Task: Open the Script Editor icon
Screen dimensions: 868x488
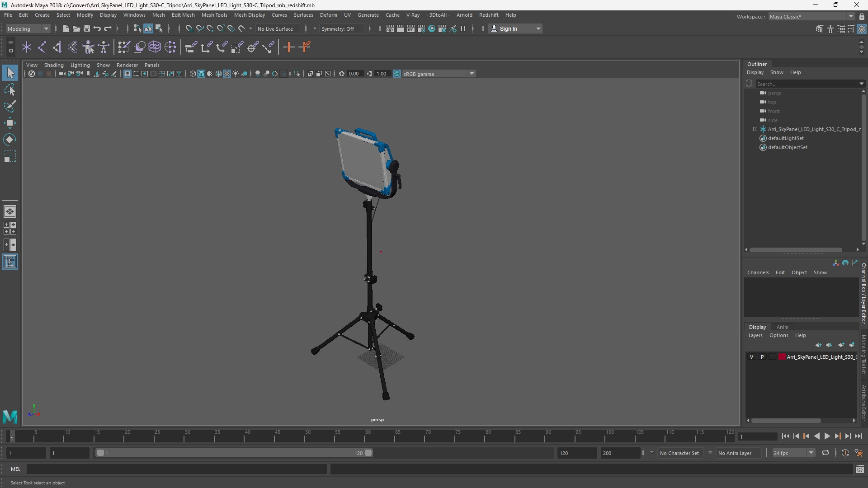Action: 860,469
